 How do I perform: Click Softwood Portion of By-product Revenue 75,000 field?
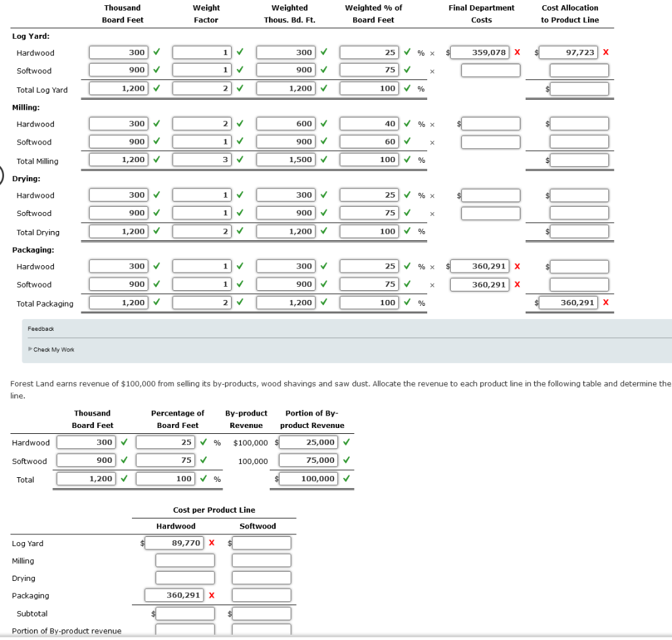pos(308,460)
